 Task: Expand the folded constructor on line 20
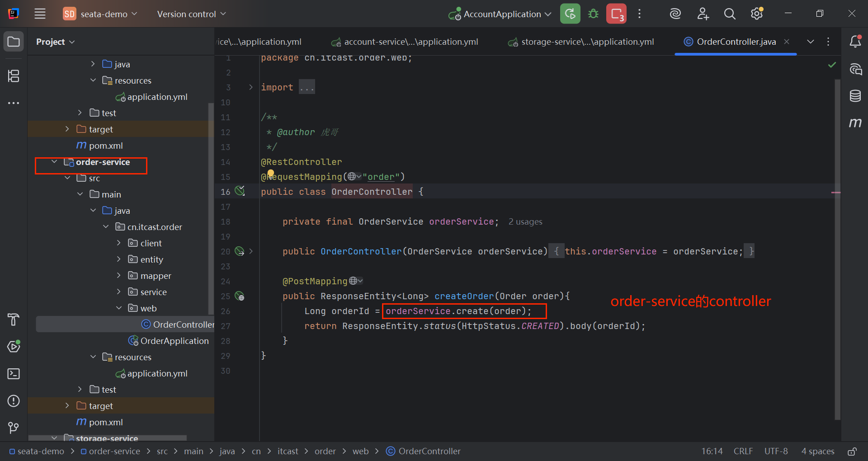251,251
